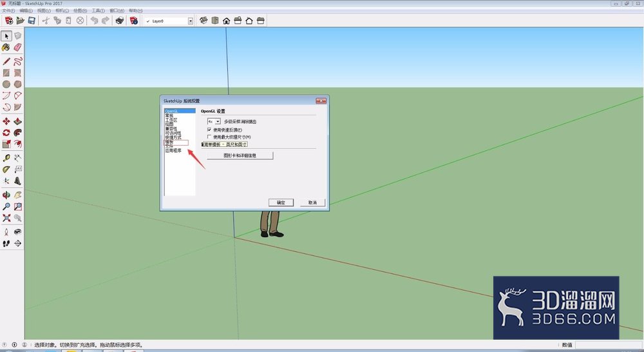Open the 相机 menu
This screenshot has width=644, height=352.
tap(62, 11)
